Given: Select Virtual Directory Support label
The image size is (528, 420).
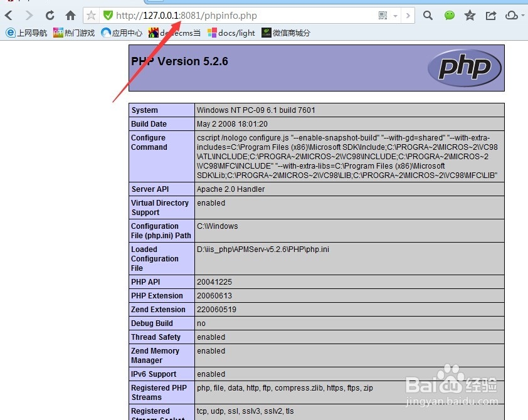Looking at the screenshot, I should tap(160, 207).
